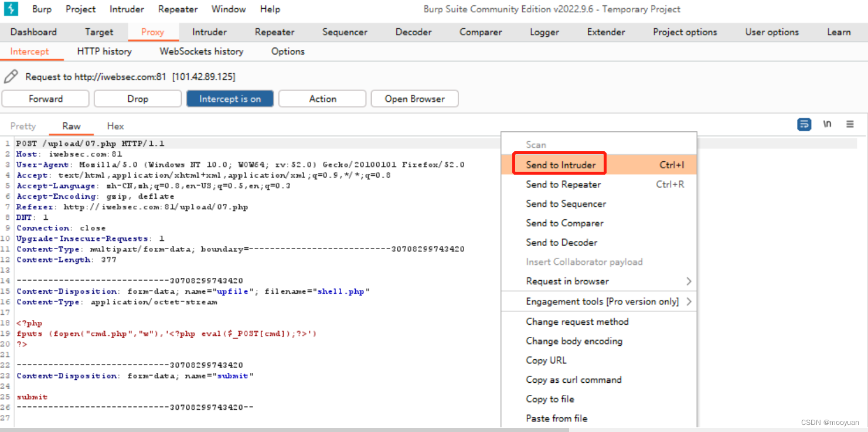
Task: Click the "Connection: close" header line
Action: 61,228
